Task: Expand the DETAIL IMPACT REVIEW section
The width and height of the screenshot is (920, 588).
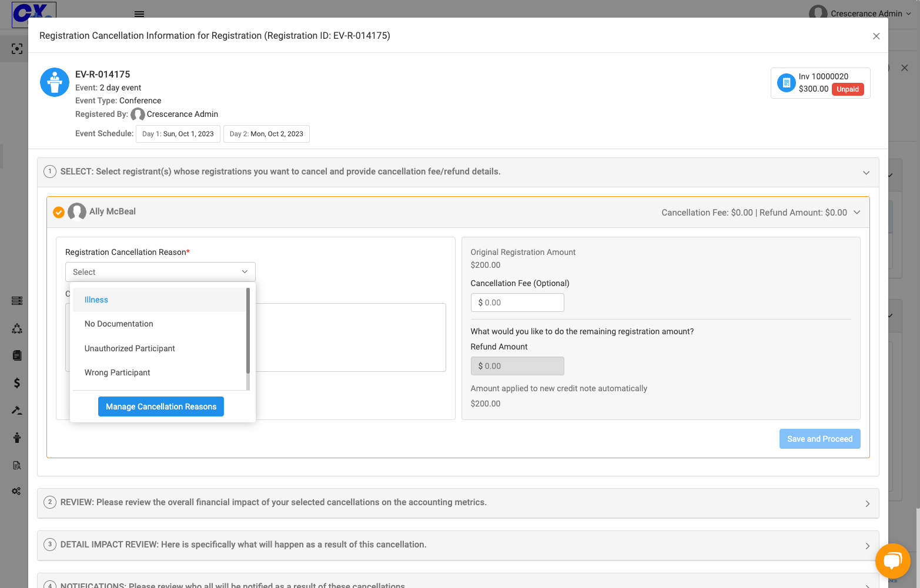Action: (x=867, y=546)
